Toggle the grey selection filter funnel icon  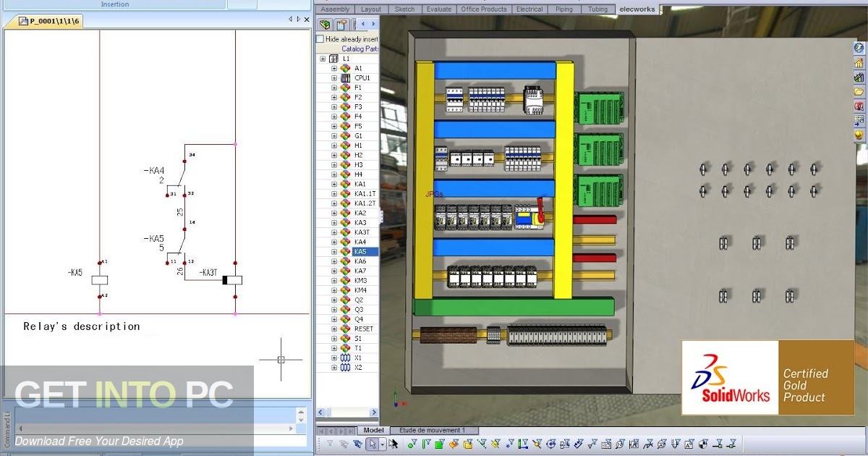330,444
